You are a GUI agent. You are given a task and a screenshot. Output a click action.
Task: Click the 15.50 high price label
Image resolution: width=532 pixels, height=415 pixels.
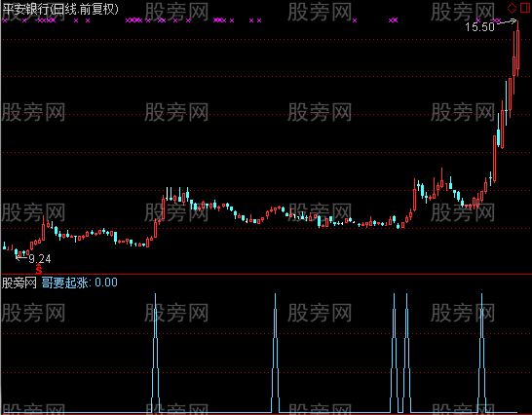[x=479, y=27]
